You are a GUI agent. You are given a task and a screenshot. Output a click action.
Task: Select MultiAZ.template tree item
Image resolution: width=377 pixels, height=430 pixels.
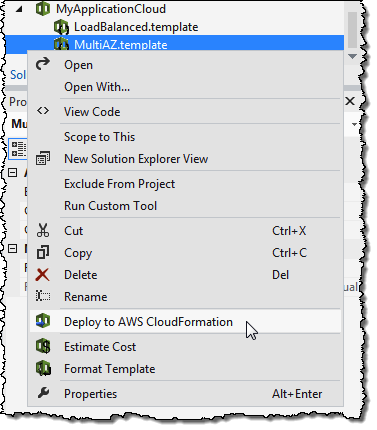(x=121, y=44)
